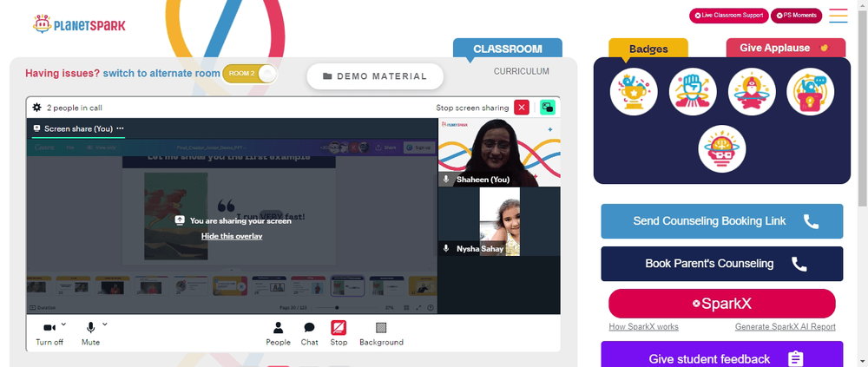Viewport: 868px width, 367px height.
Task: Launch the SparkX button
Action: 722,304
